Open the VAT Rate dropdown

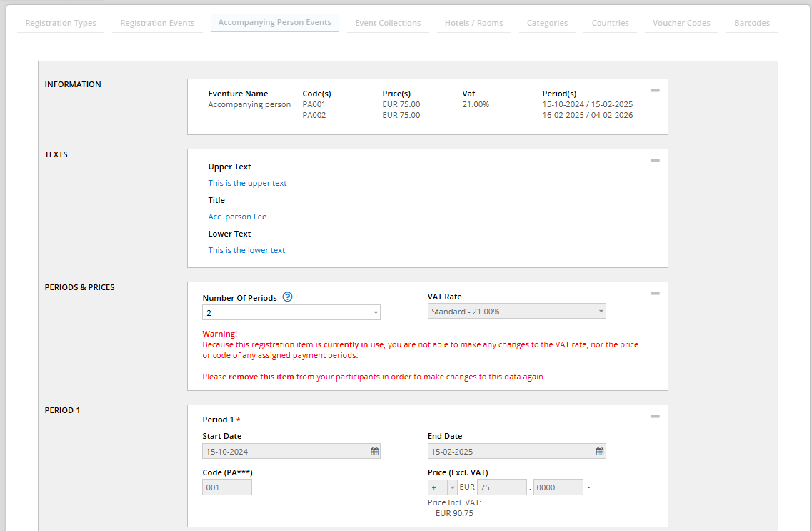tap(601, 312)
